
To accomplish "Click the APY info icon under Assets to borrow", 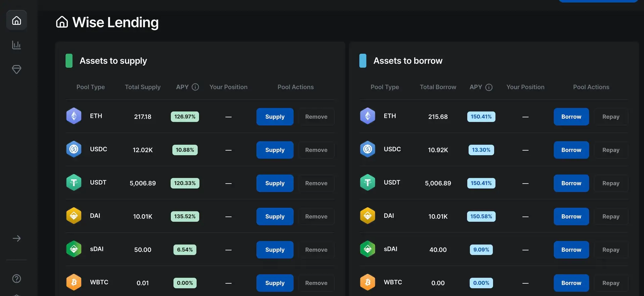I will coord(489,87).
